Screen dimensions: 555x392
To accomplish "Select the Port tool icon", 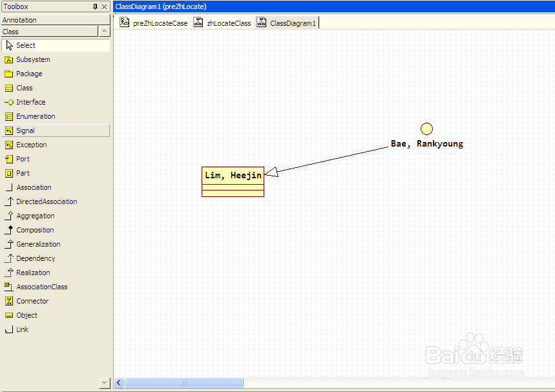I will (x=9, y=159).
